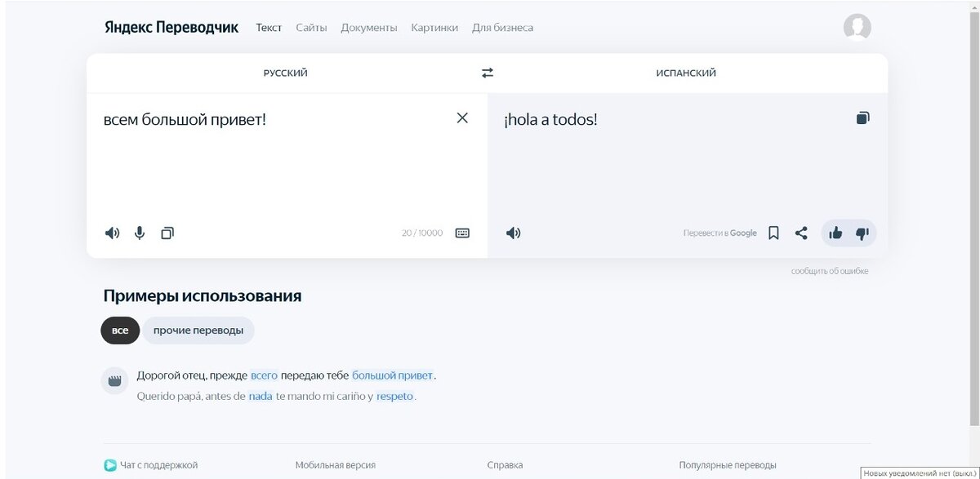Select the 'все' examples filter

click(x=120, y=330)
